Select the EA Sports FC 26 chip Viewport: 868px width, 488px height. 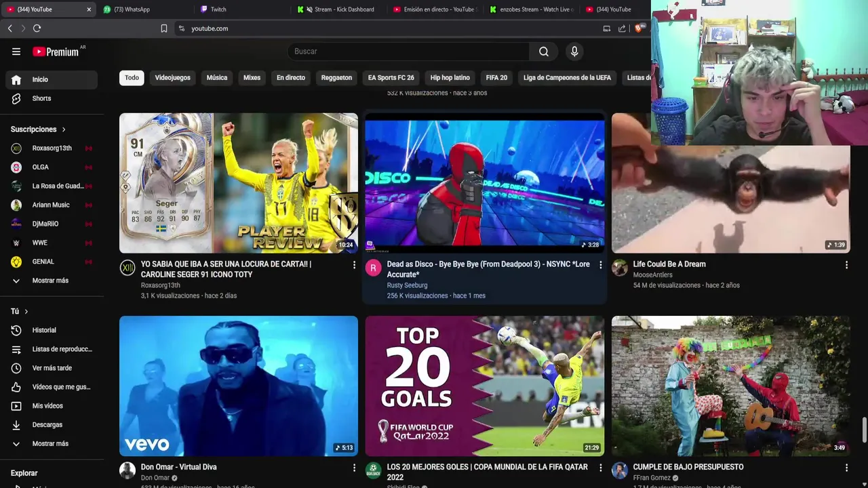(x=391, y=78)
